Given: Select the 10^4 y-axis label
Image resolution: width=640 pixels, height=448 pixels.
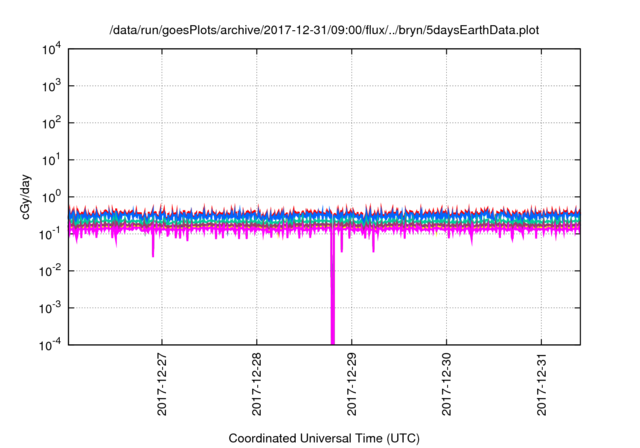Looking at the screenshot, I should coord(52,49).
